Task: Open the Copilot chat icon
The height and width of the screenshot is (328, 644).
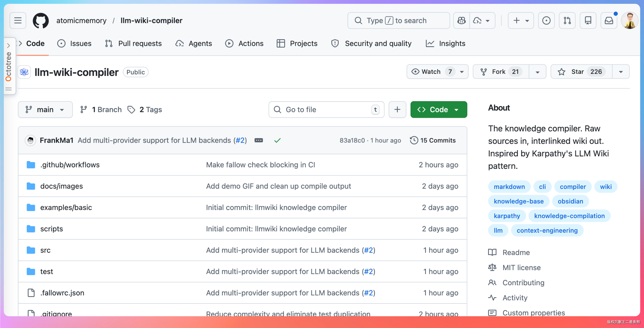Action: coord(461,21)
